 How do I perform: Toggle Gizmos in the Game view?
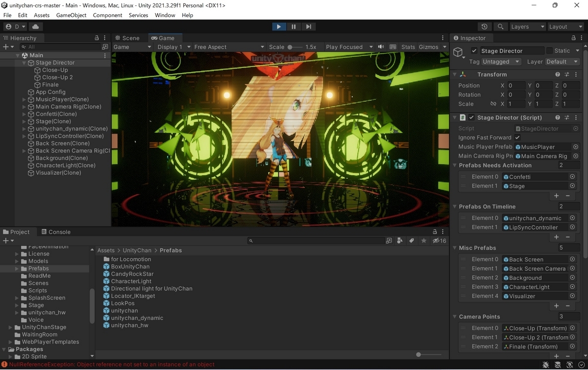click(x=429, y=47)
